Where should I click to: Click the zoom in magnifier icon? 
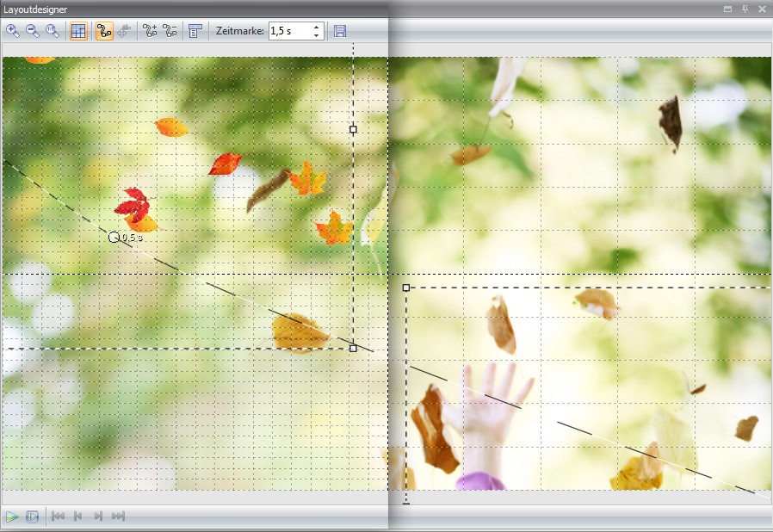[13, 31]
